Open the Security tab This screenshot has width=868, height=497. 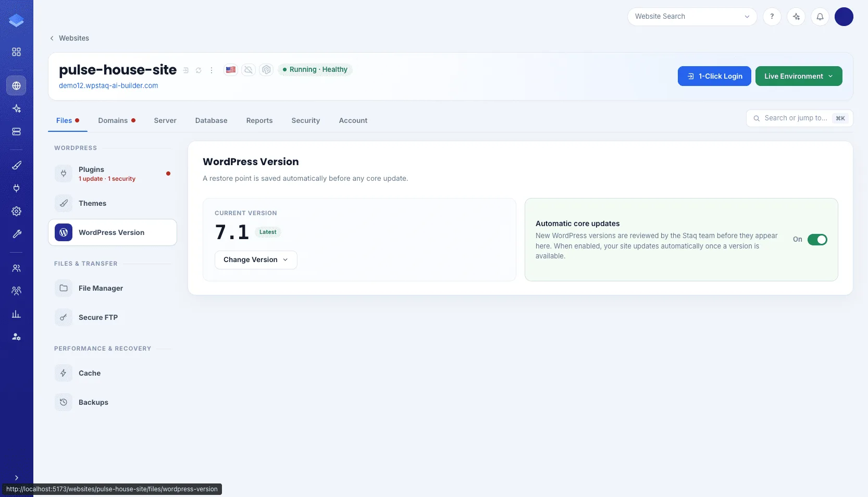(x=305, y=120)
